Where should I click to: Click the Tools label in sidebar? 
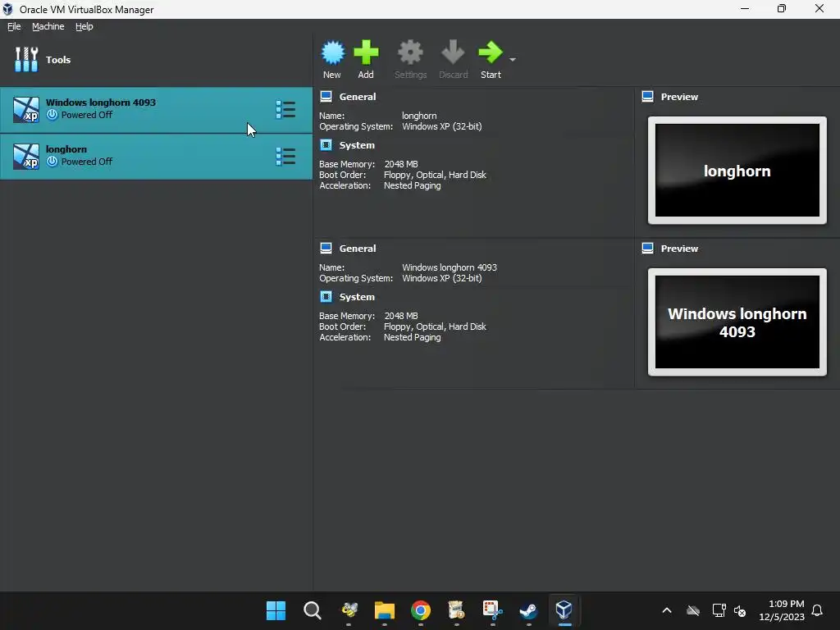(58, 60)
